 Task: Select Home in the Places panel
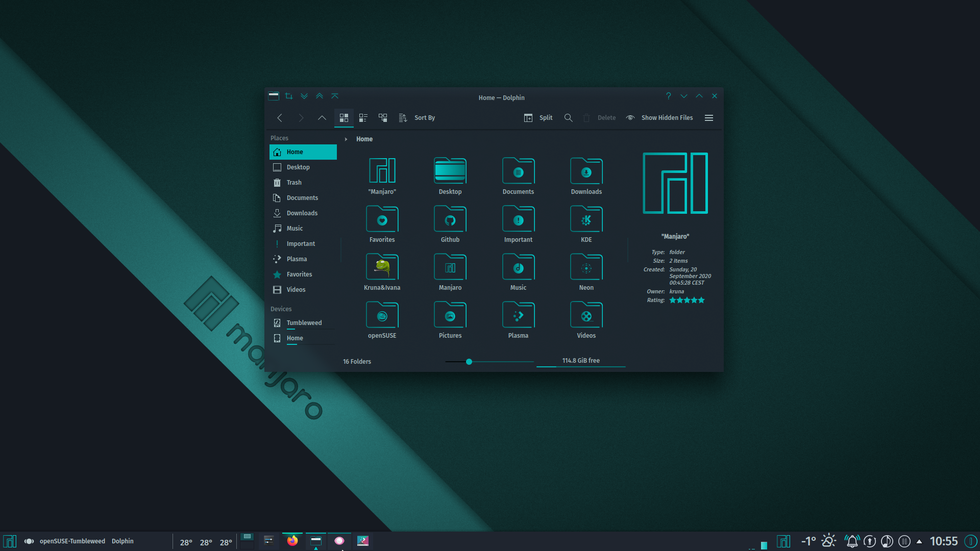(x=303, y=152)
